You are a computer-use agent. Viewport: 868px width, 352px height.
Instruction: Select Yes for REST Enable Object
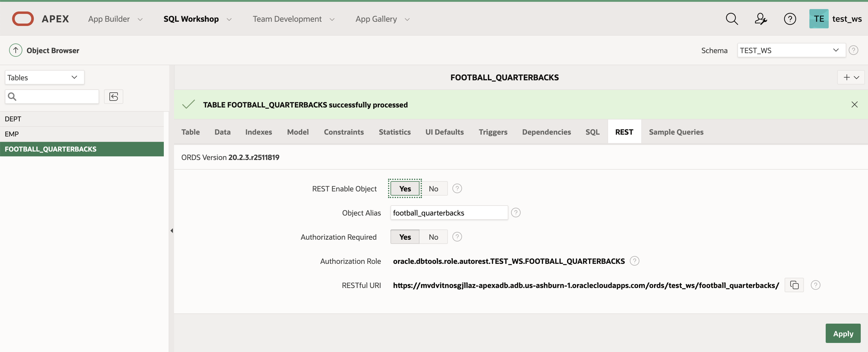coord(404,188)
